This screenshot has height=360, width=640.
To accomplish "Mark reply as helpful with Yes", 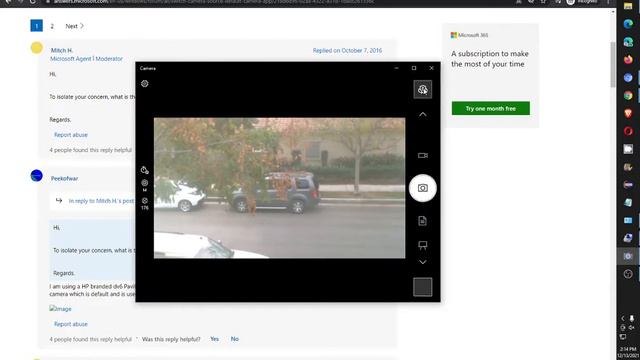I will 214,339.
